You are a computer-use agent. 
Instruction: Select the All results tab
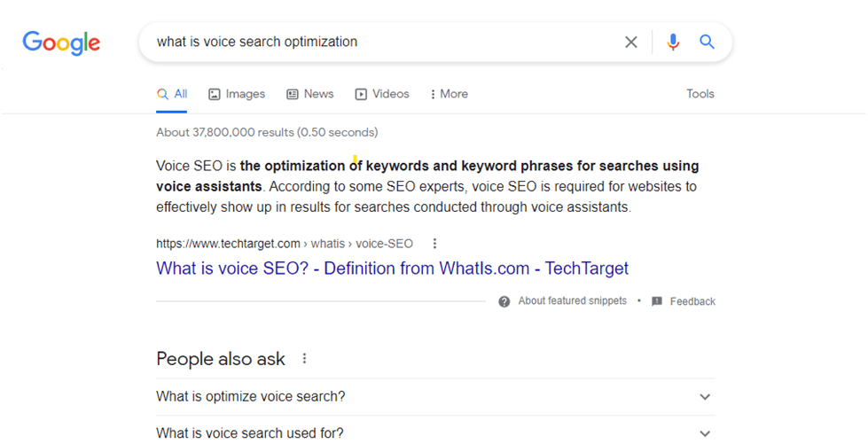[x=172, y=94]
